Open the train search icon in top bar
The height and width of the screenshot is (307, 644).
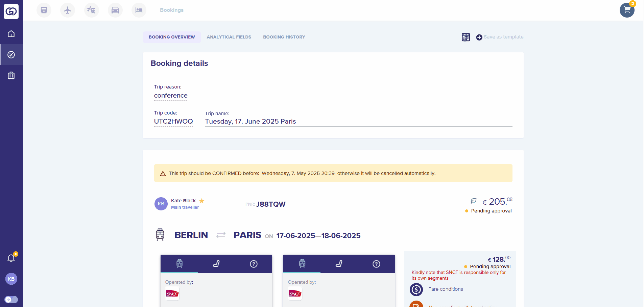(44, 10)
